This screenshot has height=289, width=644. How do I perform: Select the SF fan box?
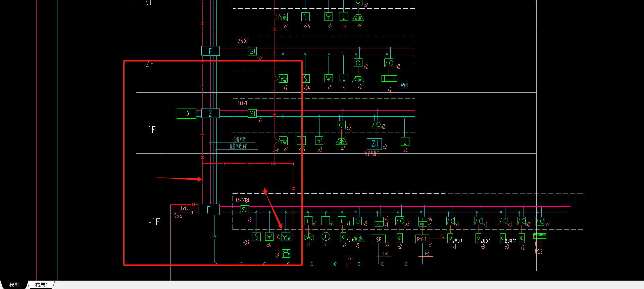[379, 239]
